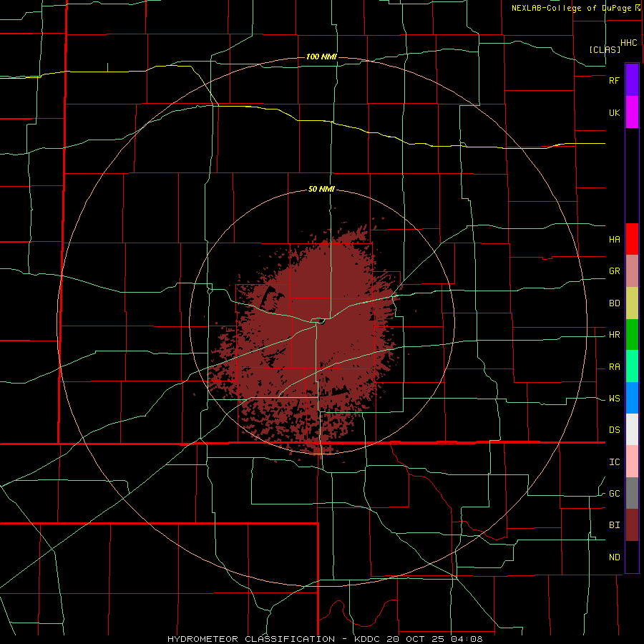Click the 'DS' legend label

click(614, 430)
